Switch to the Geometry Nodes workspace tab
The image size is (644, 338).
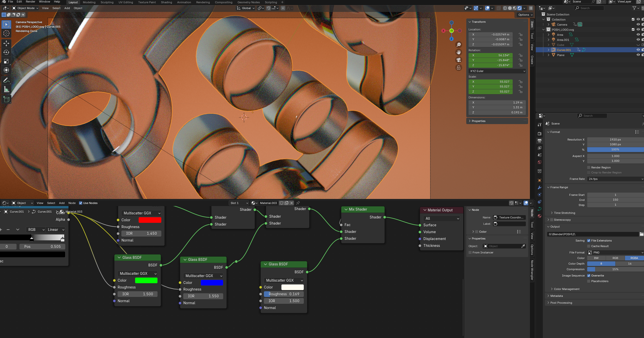pos(248,2)
